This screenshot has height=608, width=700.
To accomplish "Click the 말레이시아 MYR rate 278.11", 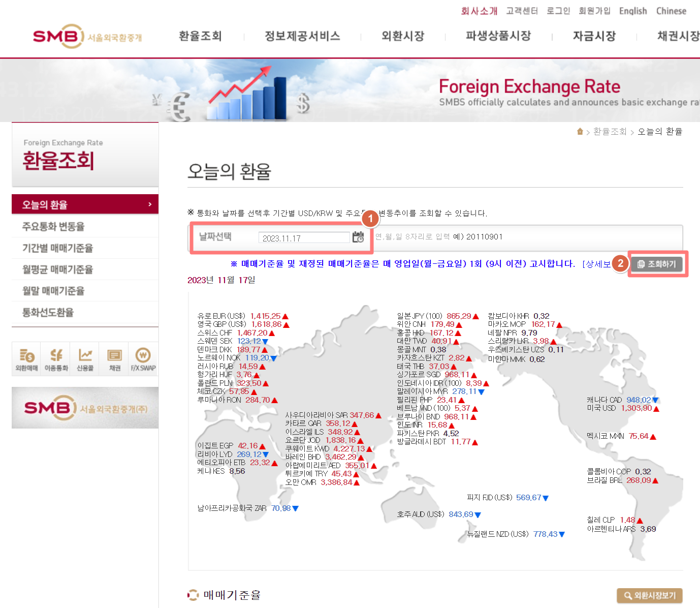I will 464,391.
